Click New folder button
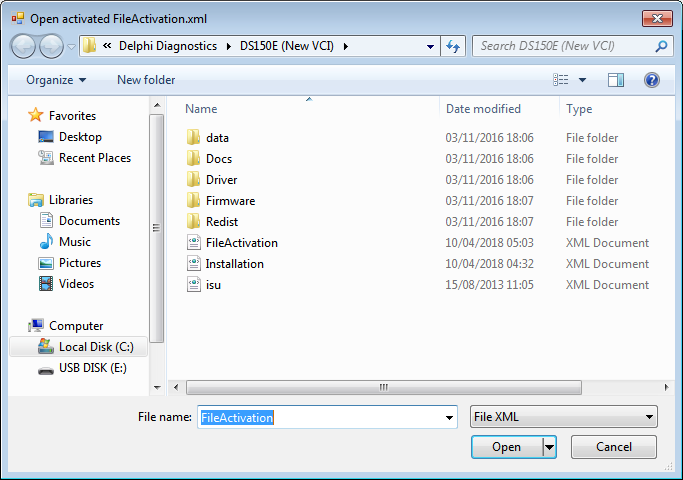The width and height of the screenshot is (683, 480). (x=146, y=80)
